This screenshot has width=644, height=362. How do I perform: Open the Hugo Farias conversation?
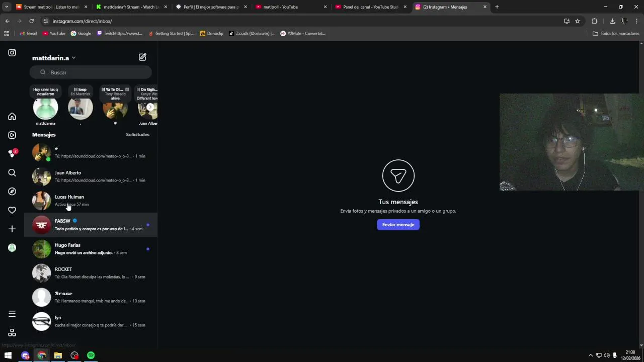click(x=91, y=249)
